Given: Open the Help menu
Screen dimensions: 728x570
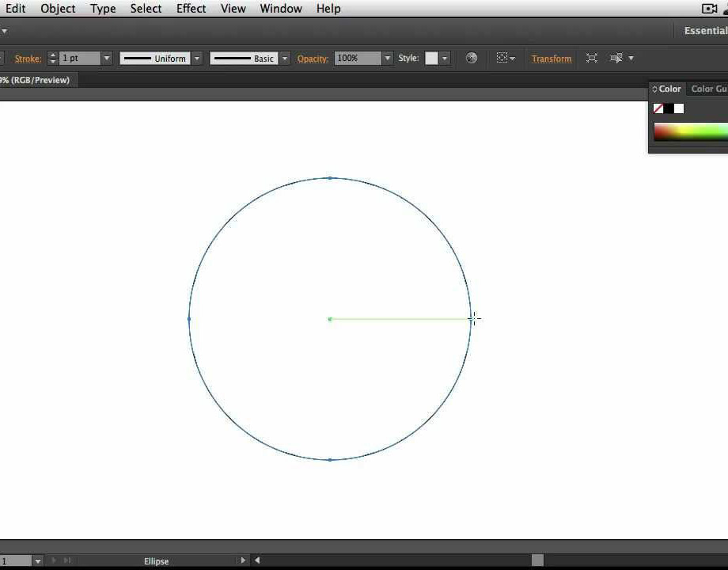Looking at the screenshot, I should 328,9.
